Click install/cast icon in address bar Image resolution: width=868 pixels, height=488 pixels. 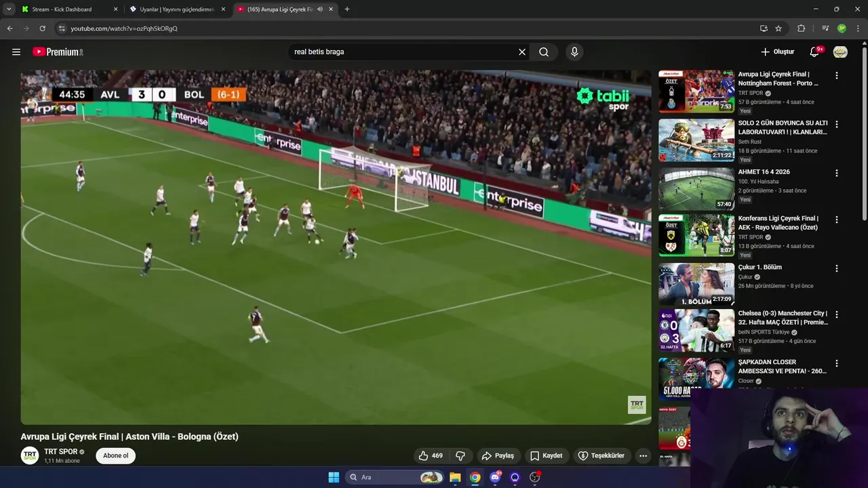pyautogui.click(x=764, y=28)
